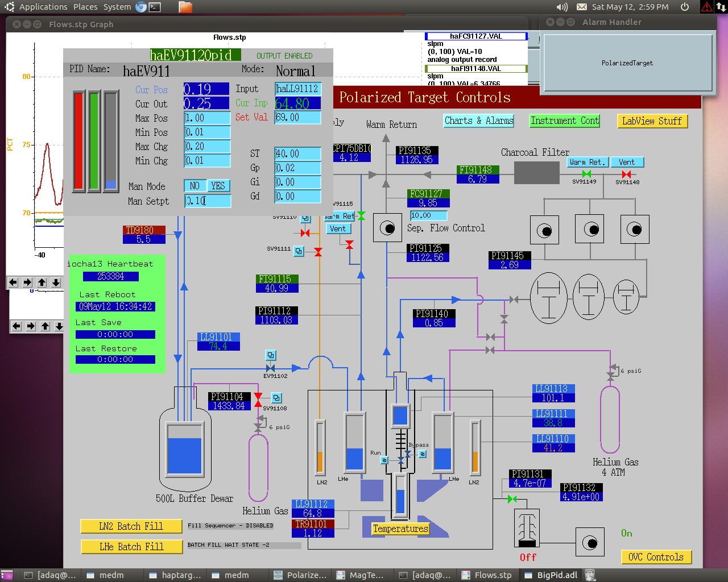Switch to the Polarize... taskbar window
Image resolution: width=728 pixels, height=582 pixels.
click(x=300, y=575)
